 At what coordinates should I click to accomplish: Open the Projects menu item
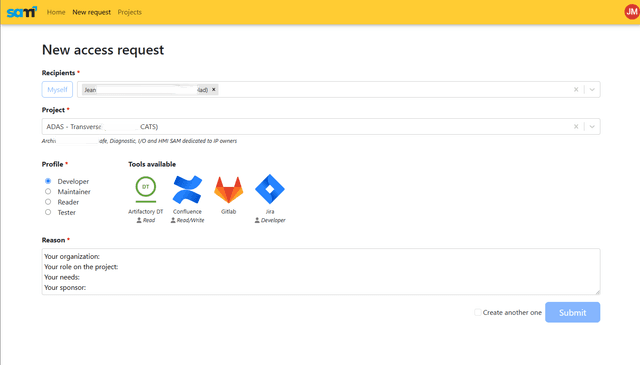(129, 12)
